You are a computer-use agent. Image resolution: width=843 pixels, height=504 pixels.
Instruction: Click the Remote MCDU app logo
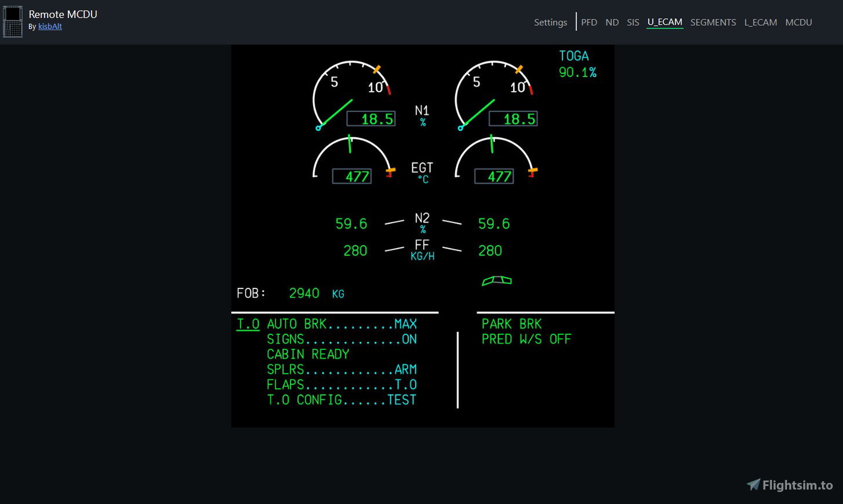coord(13,21)
